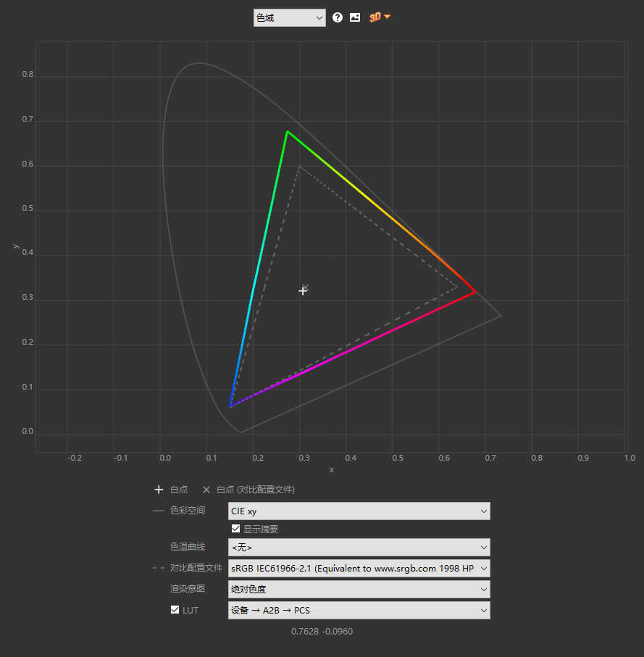Click the 白点 (对比配置文件) legend X symbol
644x657 pixels.
pyautogui.click(x=206, y=490)
